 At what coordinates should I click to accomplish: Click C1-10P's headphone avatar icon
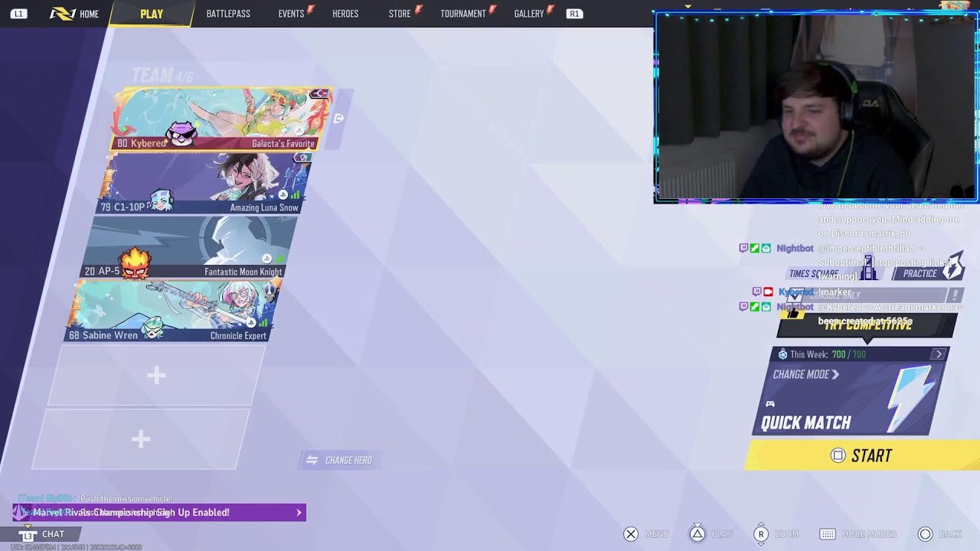161,201
